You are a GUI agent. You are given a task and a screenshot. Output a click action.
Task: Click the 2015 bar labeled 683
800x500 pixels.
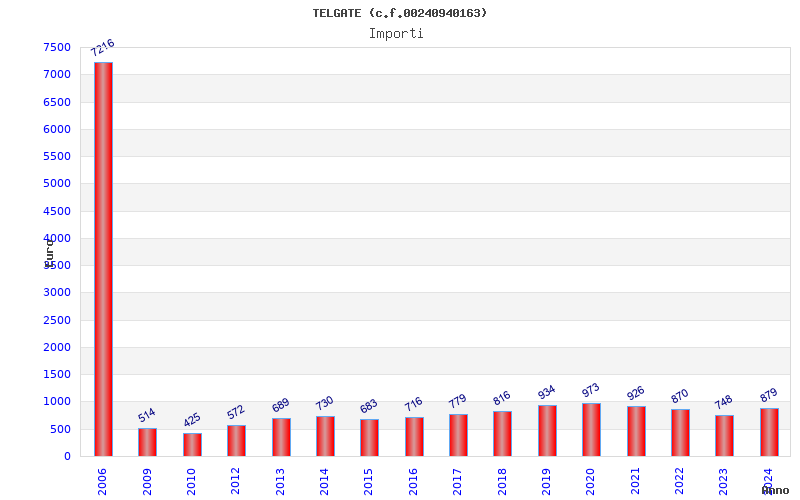click(369, 438)
